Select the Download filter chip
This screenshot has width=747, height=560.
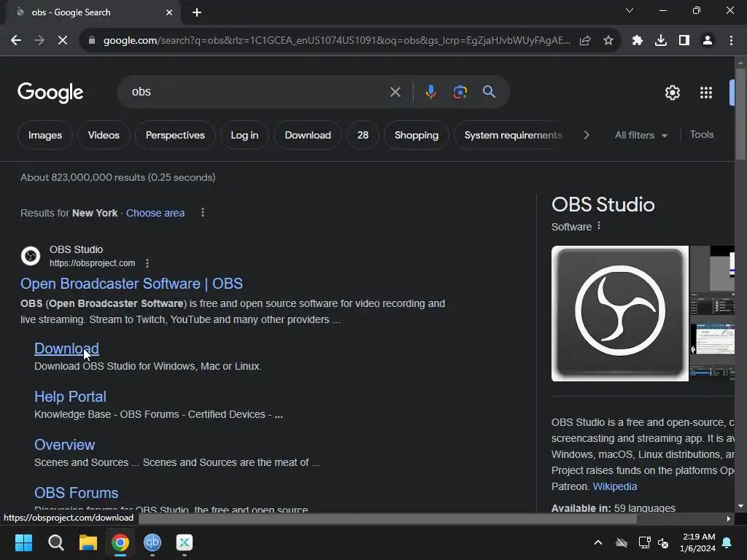coord(308,135)
